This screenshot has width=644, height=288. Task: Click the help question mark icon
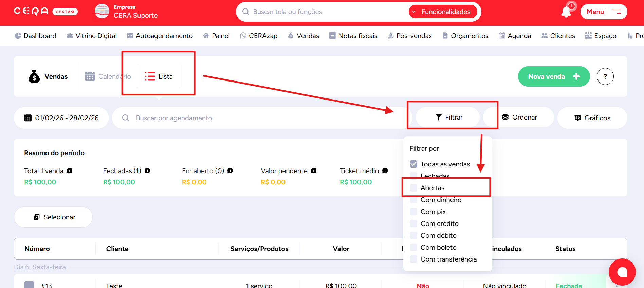tap(605, 76)
